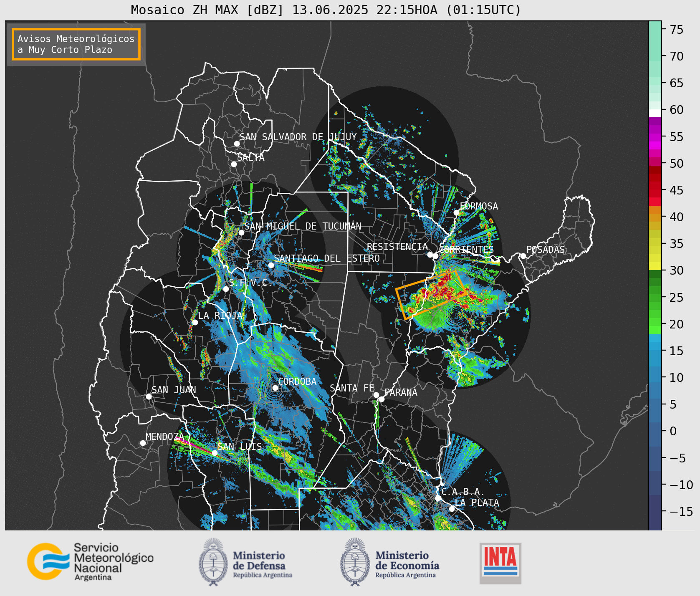Click the 10 tick label on colorbar
Viewport: 700px width, 596px height.
click(677, 378)
